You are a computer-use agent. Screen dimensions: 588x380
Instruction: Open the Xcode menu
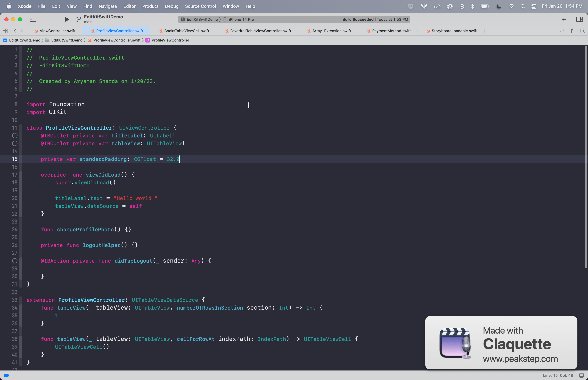click(x=24, y=6)
